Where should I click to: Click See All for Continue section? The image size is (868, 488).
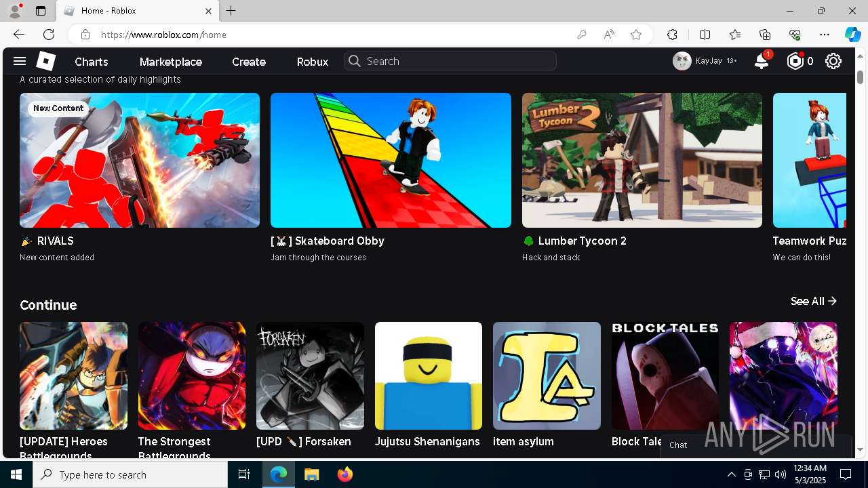tap(814, 301)
